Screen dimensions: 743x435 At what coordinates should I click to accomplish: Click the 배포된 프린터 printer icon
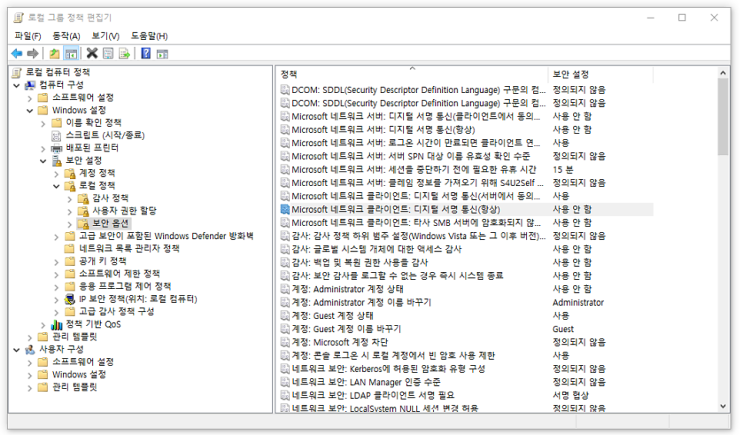pos(56,148)
